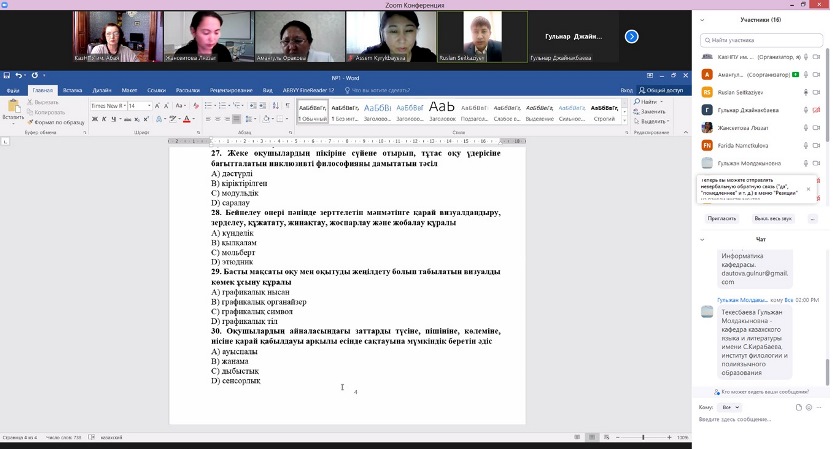Open the Вставка ribbon tab
Viewport: 833px width, 449px height.
pos(72,90)
